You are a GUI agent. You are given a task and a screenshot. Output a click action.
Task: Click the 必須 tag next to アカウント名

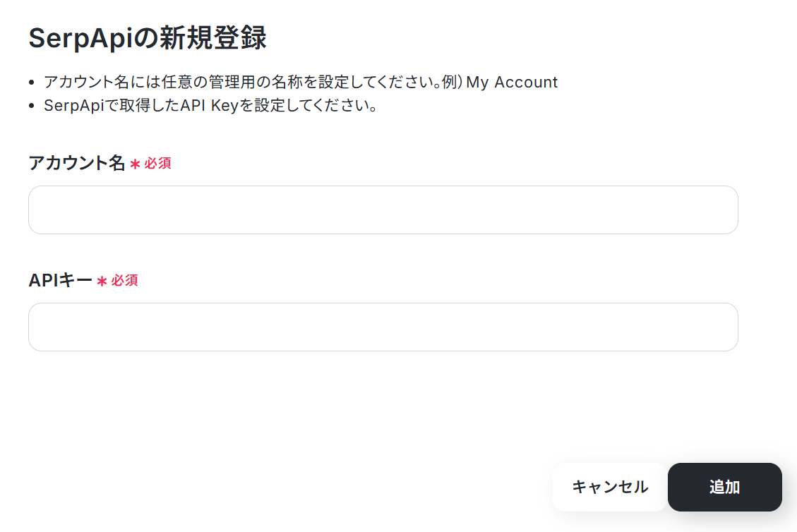click(x=157, y=163)
